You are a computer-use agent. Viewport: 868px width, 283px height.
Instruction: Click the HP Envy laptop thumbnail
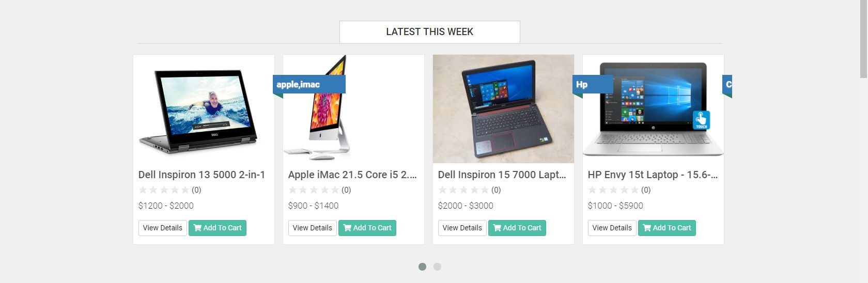(x=653, y=109)
